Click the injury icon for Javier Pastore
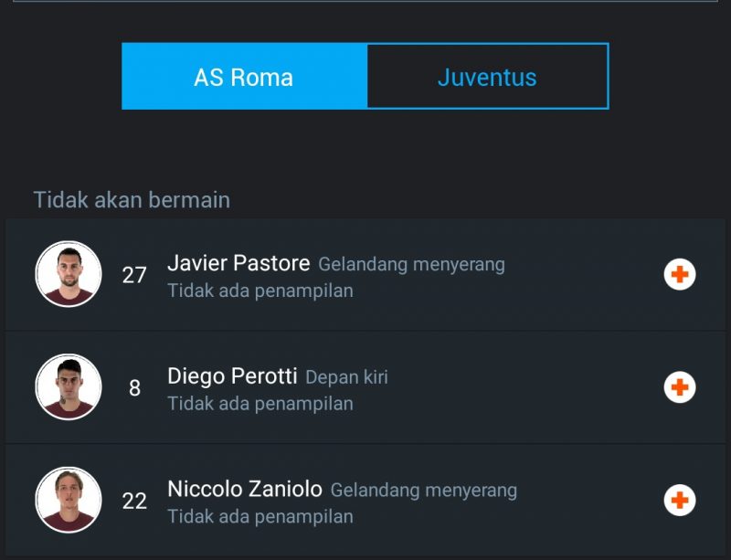Screen dimensions: 731x560 pyautogui.click(x=679, y=274)
